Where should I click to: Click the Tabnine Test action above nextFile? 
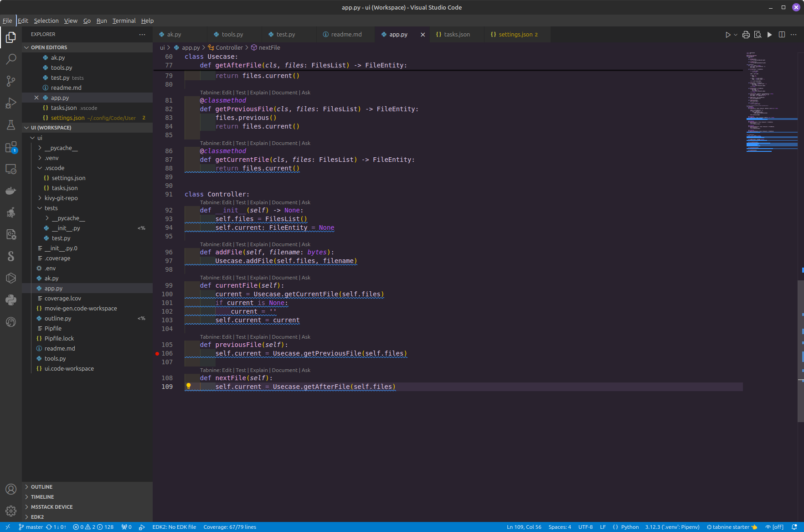point(241,370)
